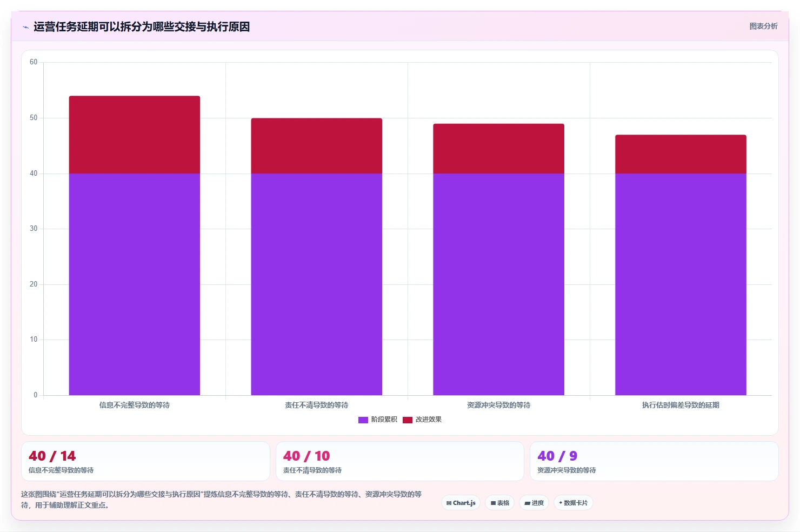Click the 阶段累积 legend label text
This screenshot has width=800, height=532.
click(x=384, y=420)
